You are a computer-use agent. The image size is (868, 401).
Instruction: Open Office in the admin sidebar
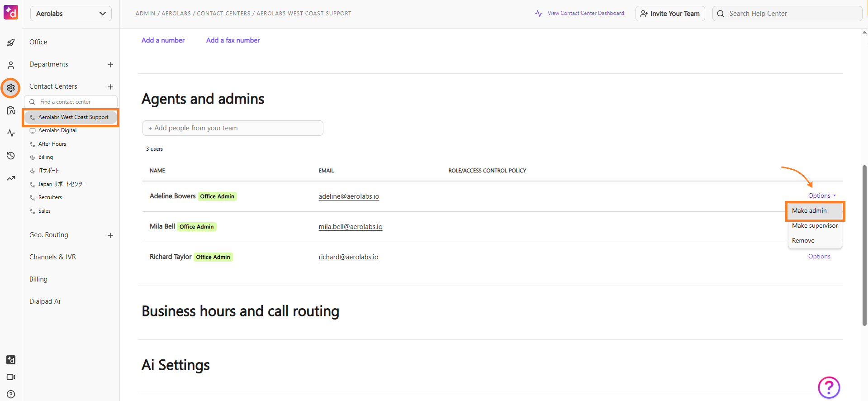(x=38, y=42)
